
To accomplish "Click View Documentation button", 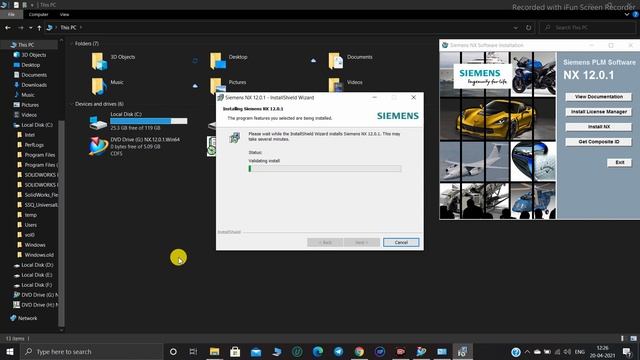I will tap(598, 97).
